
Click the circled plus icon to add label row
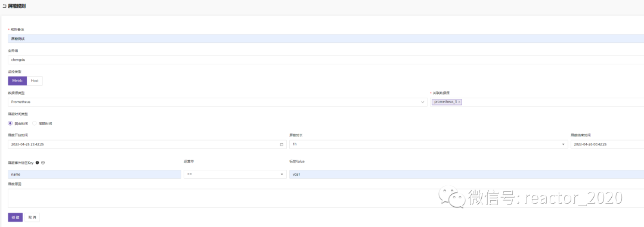pos(43,163)
